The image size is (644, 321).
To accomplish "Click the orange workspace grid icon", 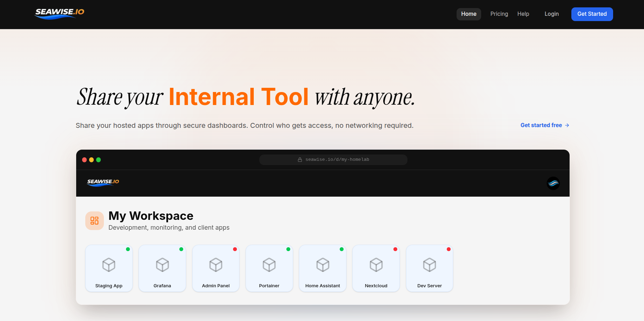I will click(x=94, y=221).
